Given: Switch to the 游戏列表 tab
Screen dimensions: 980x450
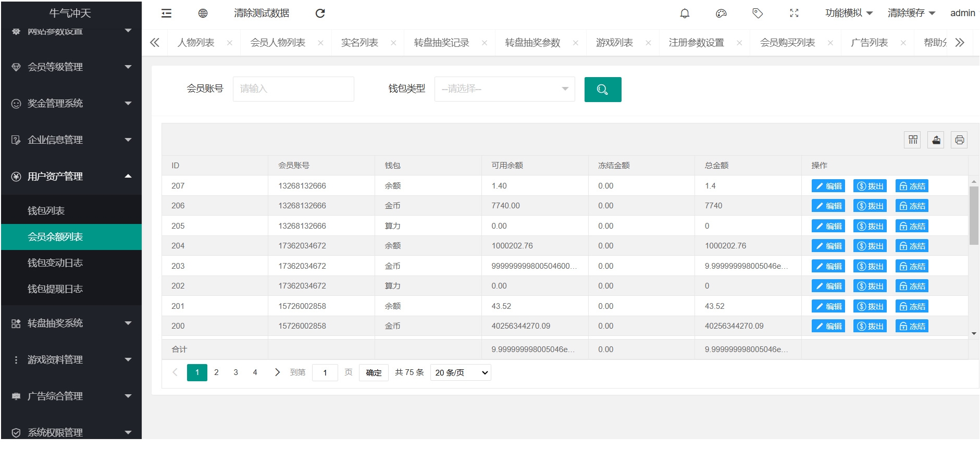Looking at the screenshot, I should [614, 43].
